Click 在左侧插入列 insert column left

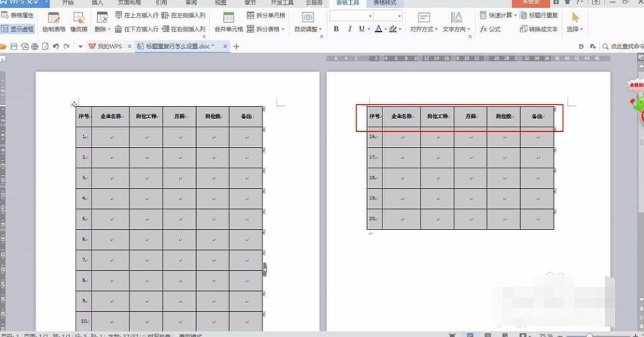tap(183, 15)
